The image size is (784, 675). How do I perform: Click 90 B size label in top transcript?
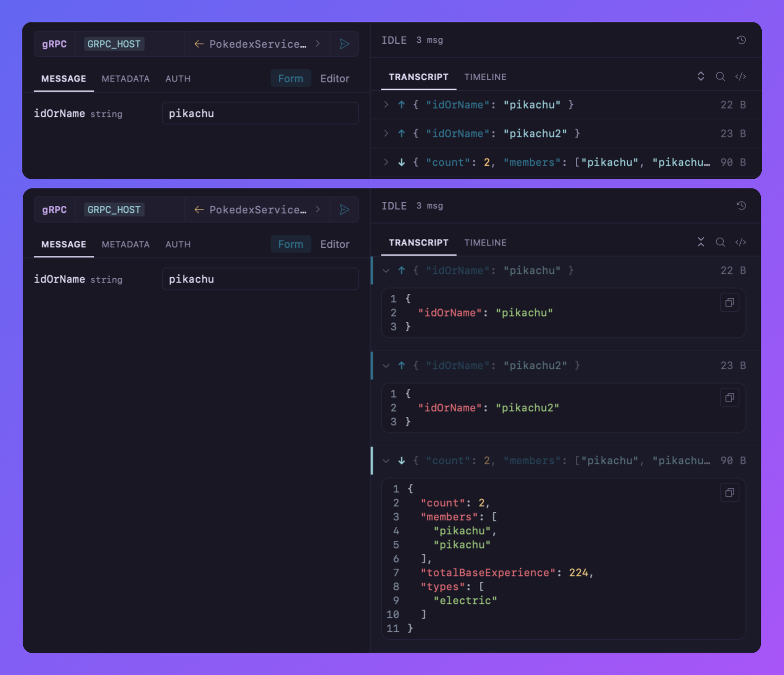733,162
